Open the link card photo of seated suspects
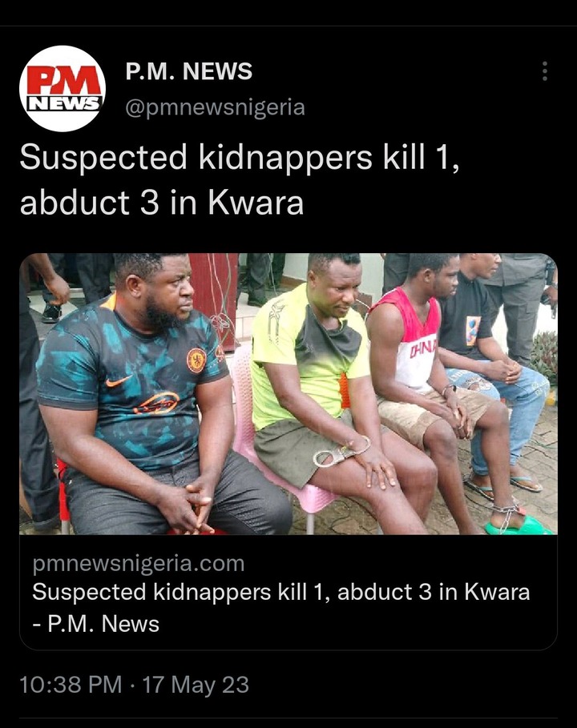This screenshot has width=577, height=728. [288, 394]
